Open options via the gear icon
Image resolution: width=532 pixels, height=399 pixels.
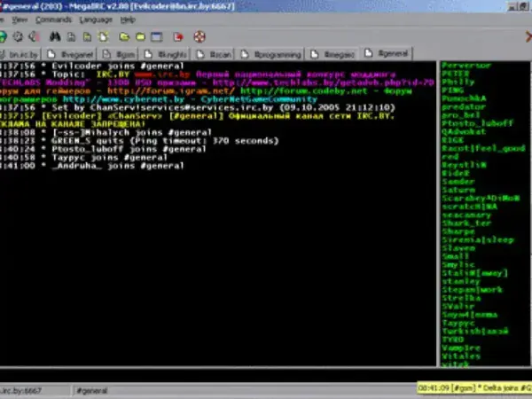(x=19, y=36)
